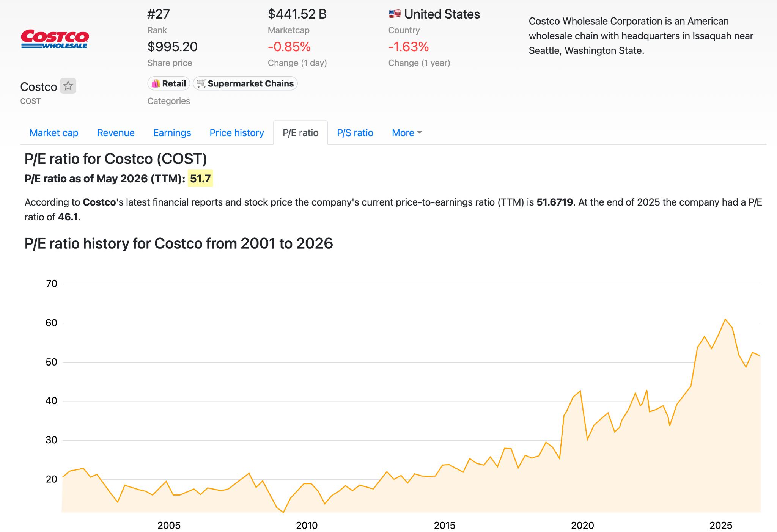Switch to the Price history tab

coord(237,133)
